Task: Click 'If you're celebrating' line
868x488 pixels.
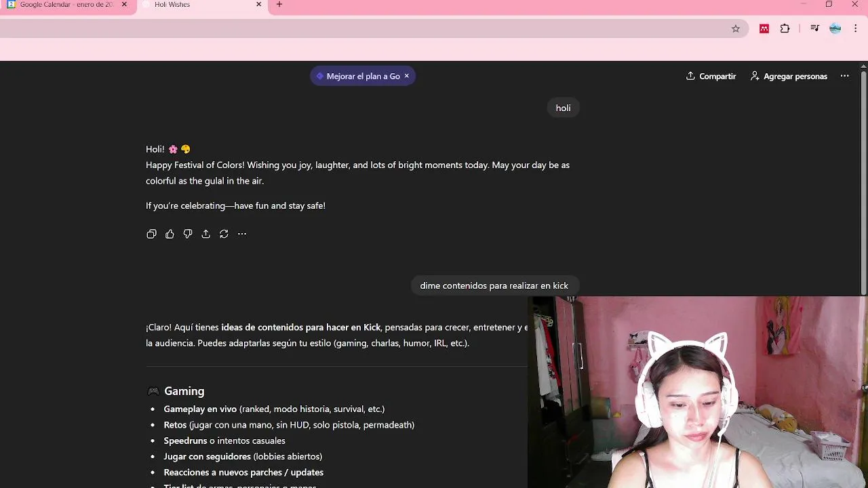Action: pos(235,205)
